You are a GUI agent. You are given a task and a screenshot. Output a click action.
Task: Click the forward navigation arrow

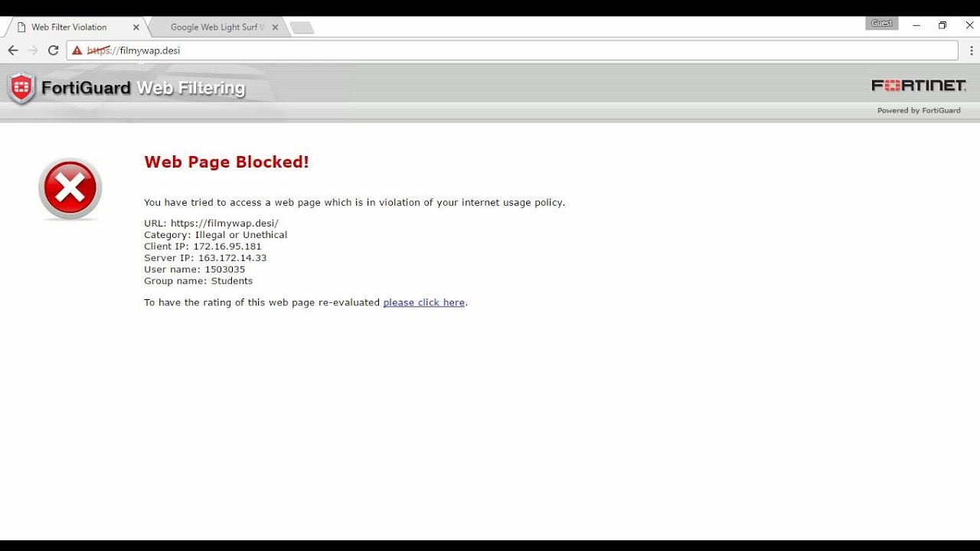point(33,51)
